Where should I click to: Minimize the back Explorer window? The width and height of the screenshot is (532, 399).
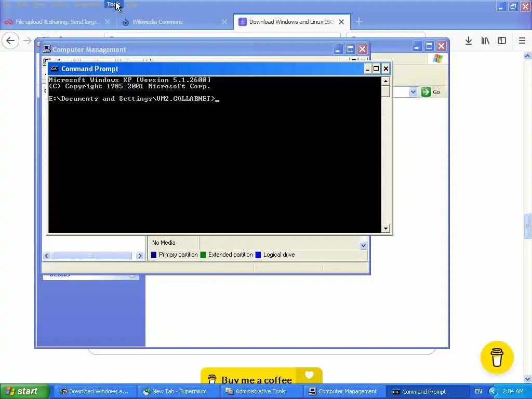click(x=417, y=46)
